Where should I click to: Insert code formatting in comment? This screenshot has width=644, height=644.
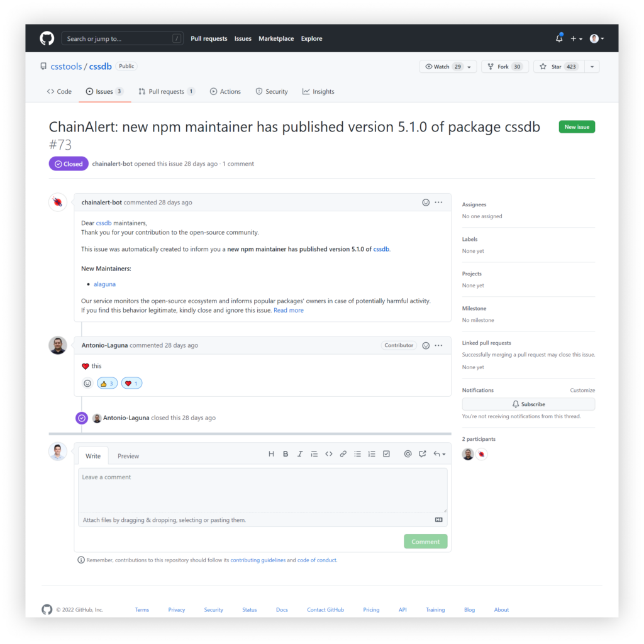point(328,454)
